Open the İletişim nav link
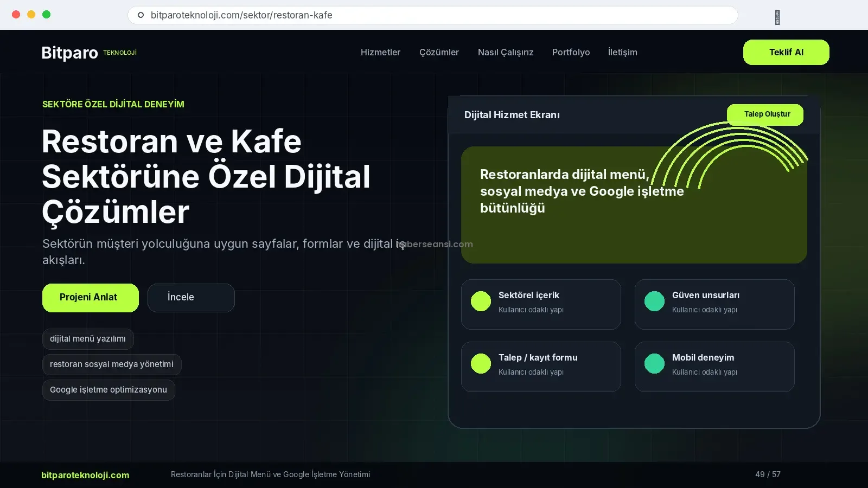The image size is (868, 488). [x=622, y=52]
